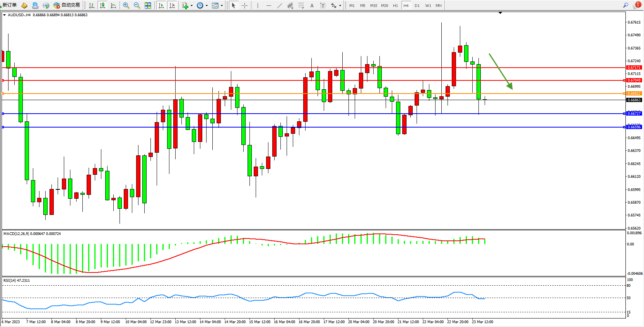Click the AUDUSD,H4 chart title arrow
Viewport: 644px width, 327px height.
tap(4, 15)
